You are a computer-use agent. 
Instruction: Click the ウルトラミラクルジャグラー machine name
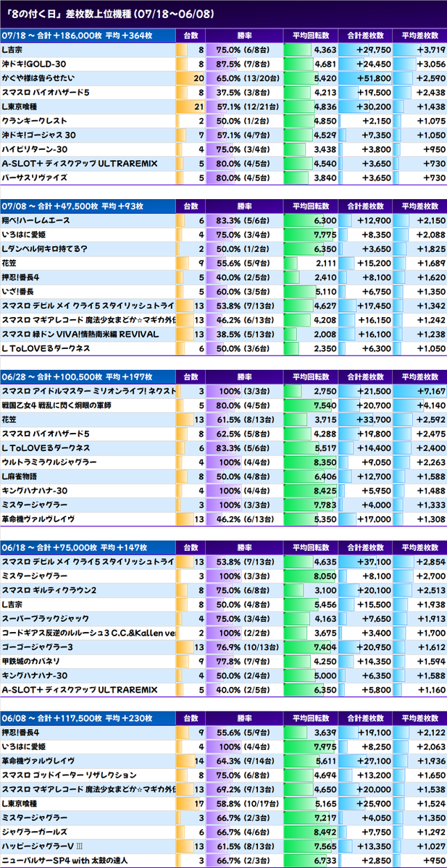point(49,462)
